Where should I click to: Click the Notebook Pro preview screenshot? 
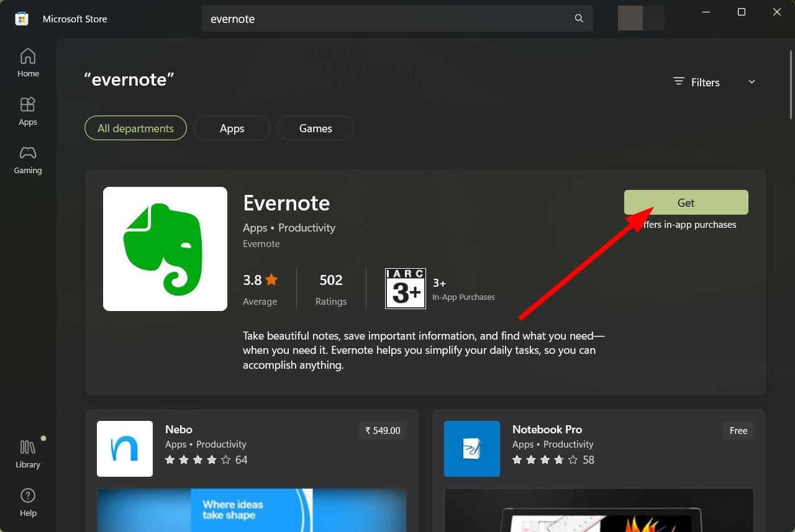[599, 510]
